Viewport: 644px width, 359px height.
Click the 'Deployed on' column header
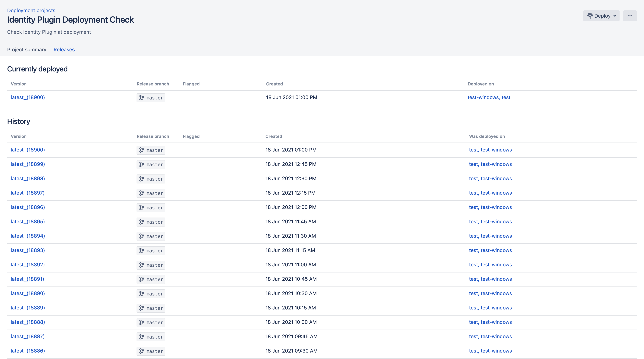point(480,84)
